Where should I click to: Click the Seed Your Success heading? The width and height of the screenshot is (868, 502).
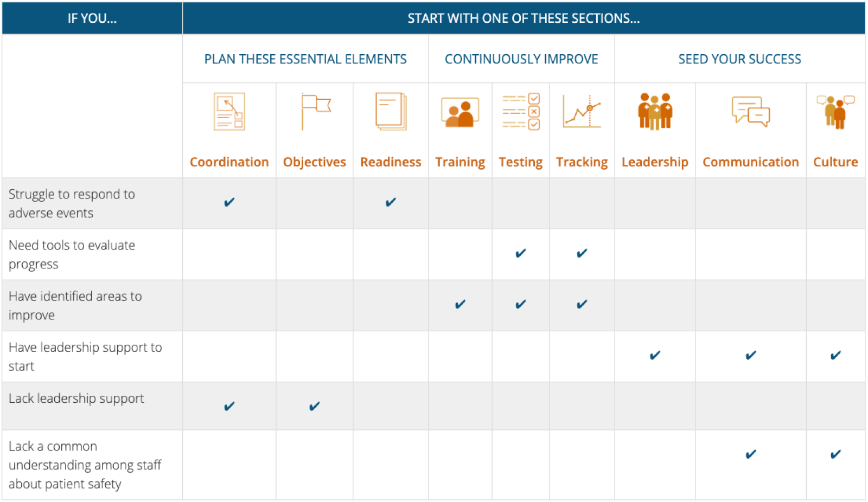739,59
